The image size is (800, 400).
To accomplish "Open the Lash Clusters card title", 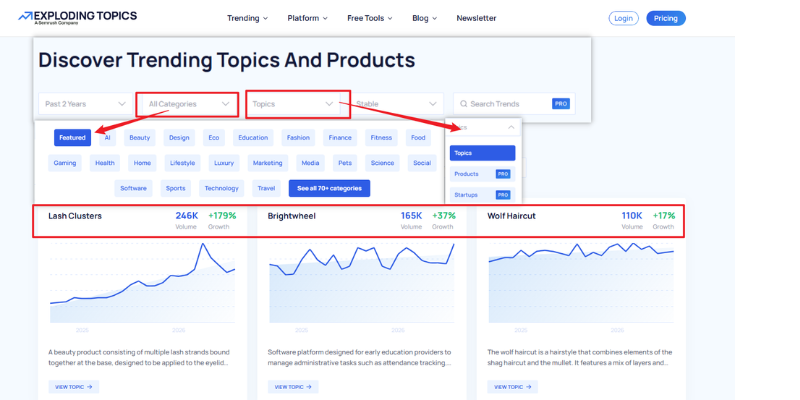I will click(75, 216).
